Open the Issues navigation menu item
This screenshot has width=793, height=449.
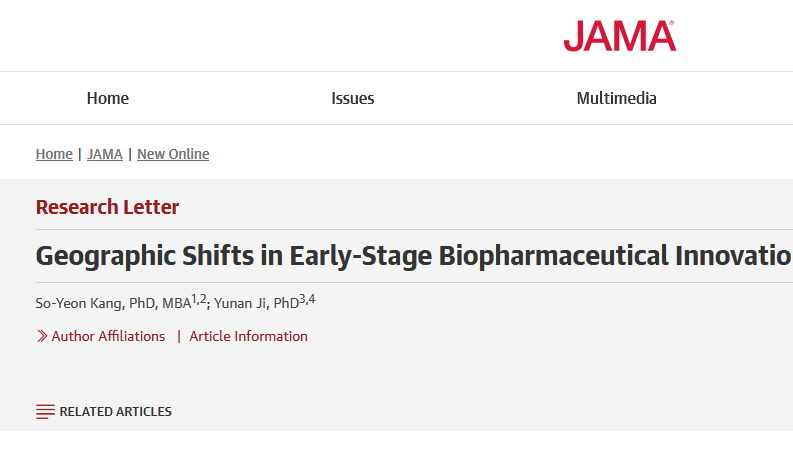click(353, 98)
